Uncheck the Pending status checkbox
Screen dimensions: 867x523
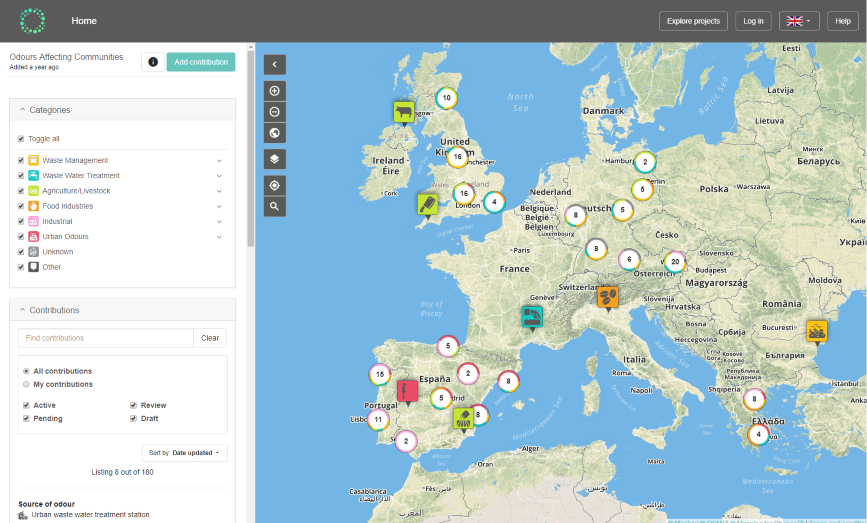pos(26,419)
